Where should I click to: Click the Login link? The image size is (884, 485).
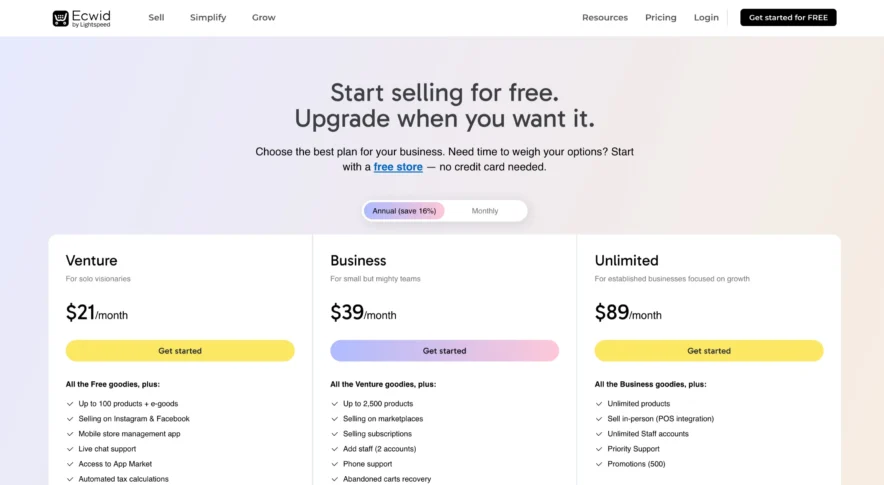pos(706,18)
